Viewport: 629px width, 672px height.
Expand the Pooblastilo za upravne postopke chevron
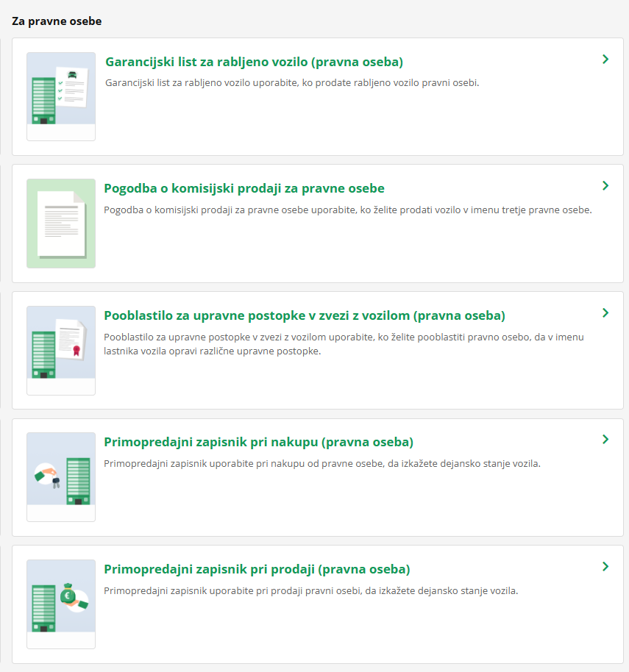tap(605, 313)
